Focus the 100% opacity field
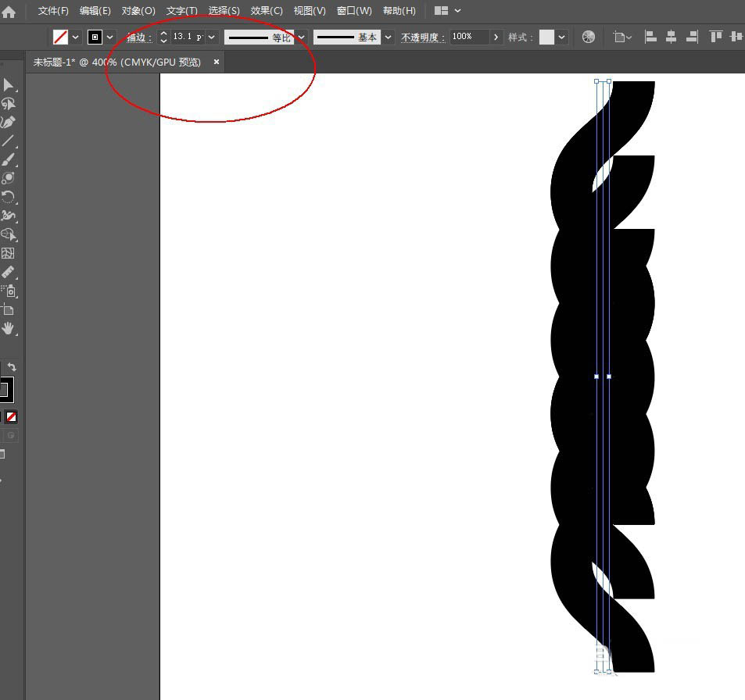Viewport: 745px width, 700px height. click(469, 37)
